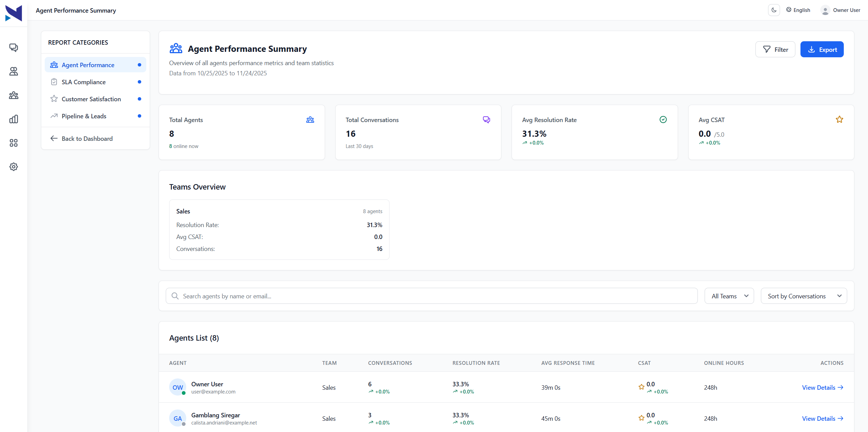
Task: Select Pipeline & Leads report category
Action: click(95, 116)
